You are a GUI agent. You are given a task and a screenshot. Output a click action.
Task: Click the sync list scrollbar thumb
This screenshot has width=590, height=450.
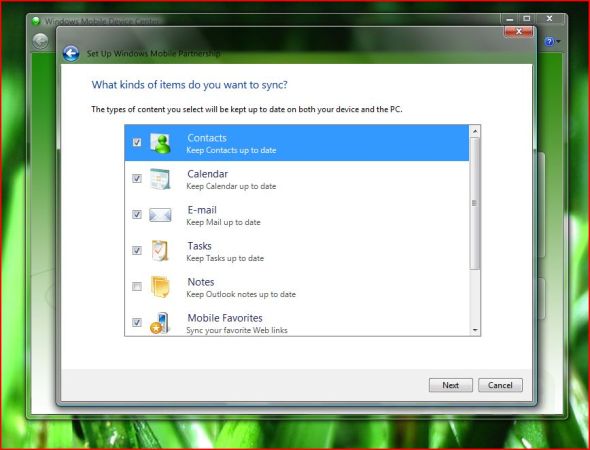point(475,204)
